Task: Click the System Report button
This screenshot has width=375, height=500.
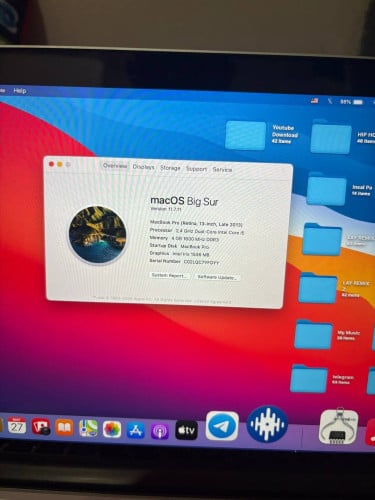Action: 170,276
